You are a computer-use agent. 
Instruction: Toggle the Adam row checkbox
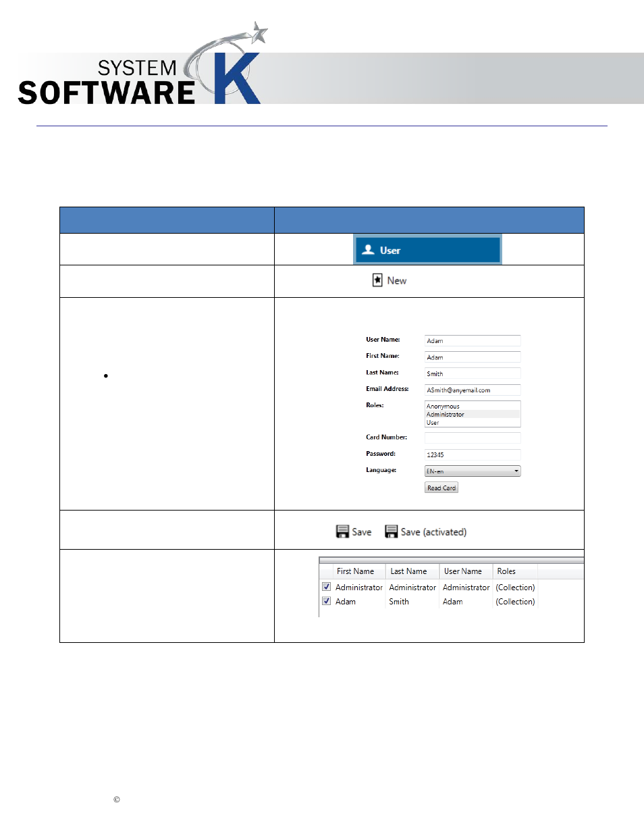click(x=327, y=601)
